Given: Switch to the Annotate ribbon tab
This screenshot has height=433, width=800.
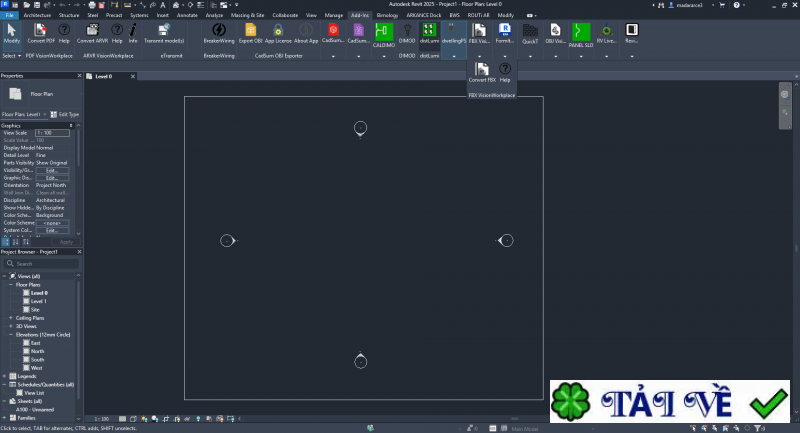Looking at the screenshot, I should [x=187, y=15].
